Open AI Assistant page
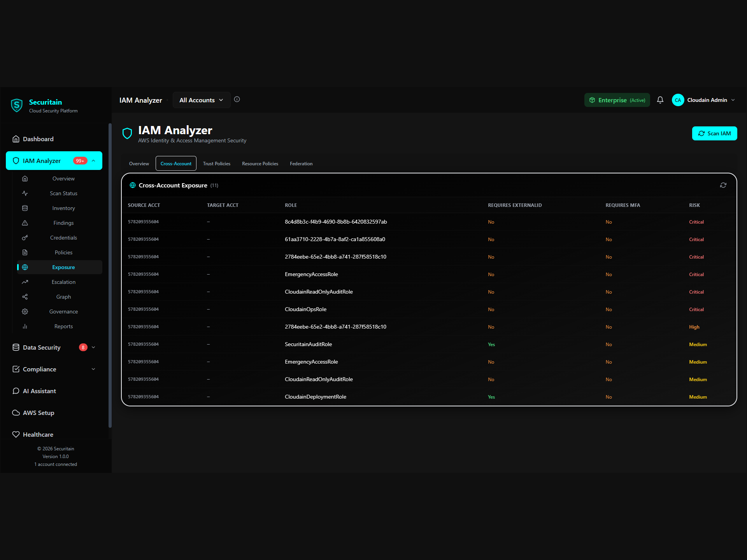The image size is (747, 560). coord(54,391)
